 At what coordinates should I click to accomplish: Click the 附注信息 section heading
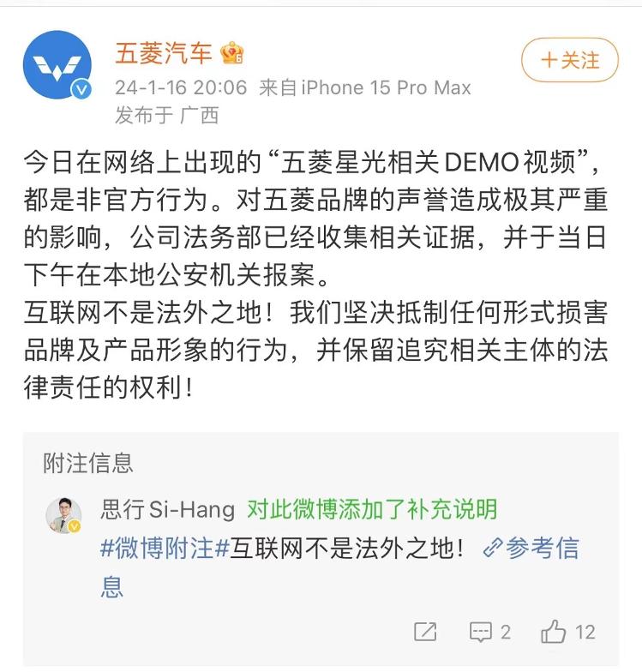88,463
